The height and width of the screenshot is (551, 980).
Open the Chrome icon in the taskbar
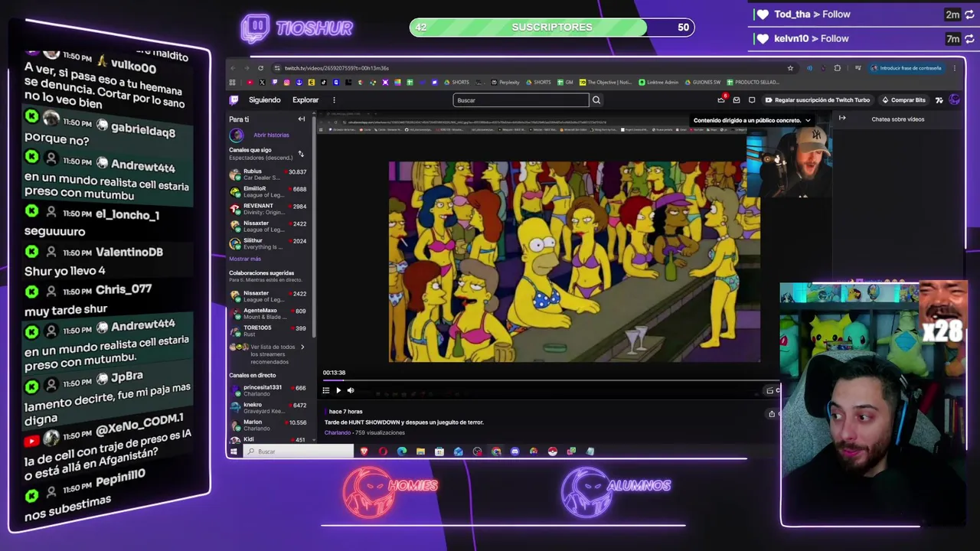tap(496, 452)
